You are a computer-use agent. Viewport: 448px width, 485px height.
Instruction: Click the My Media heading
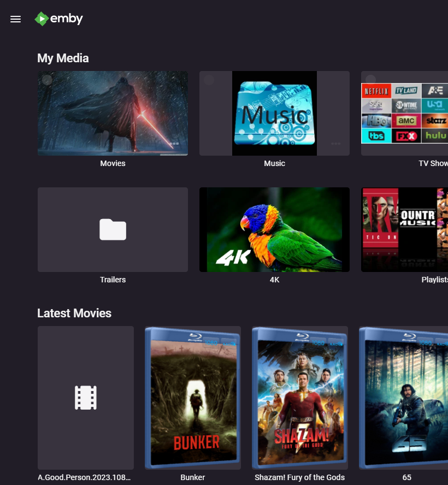pyautogui.click(x=63, y=58)
